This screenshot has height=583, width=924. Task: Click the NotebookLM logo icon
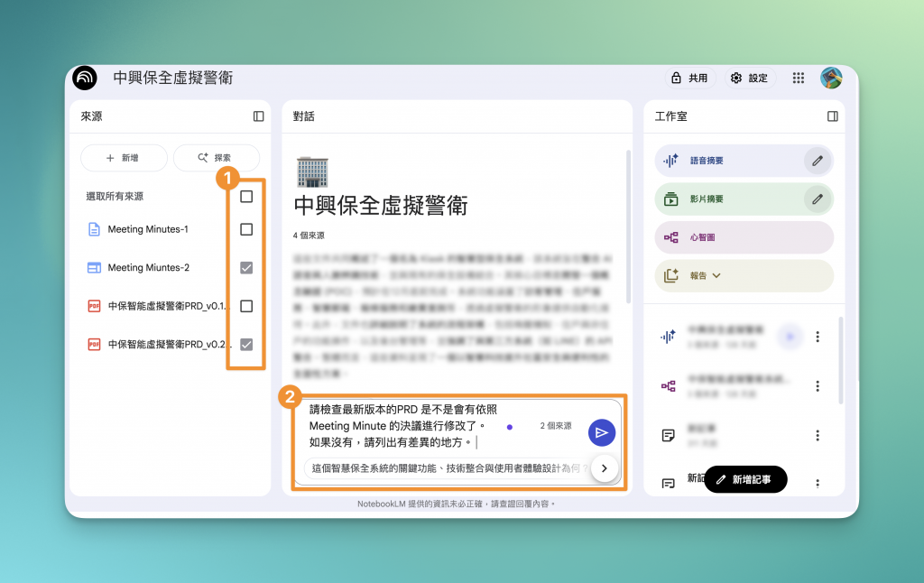tap(85, 78)
